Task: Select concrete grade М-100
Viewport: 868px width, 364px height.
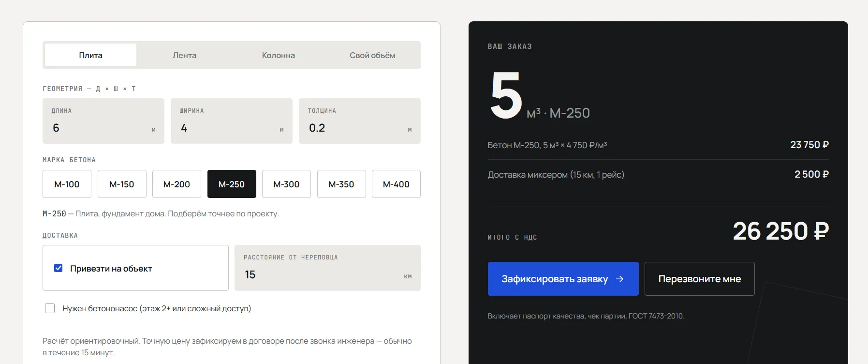Action: pyautogui.click(x=67, y=184)
